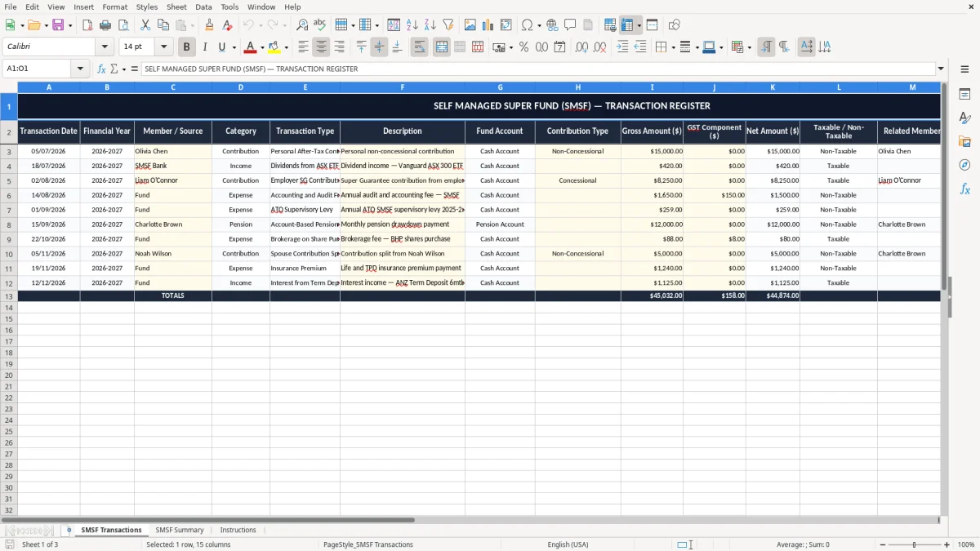Open the Font Size dropdown
This screenshot has height=551, width=980.
163,47
